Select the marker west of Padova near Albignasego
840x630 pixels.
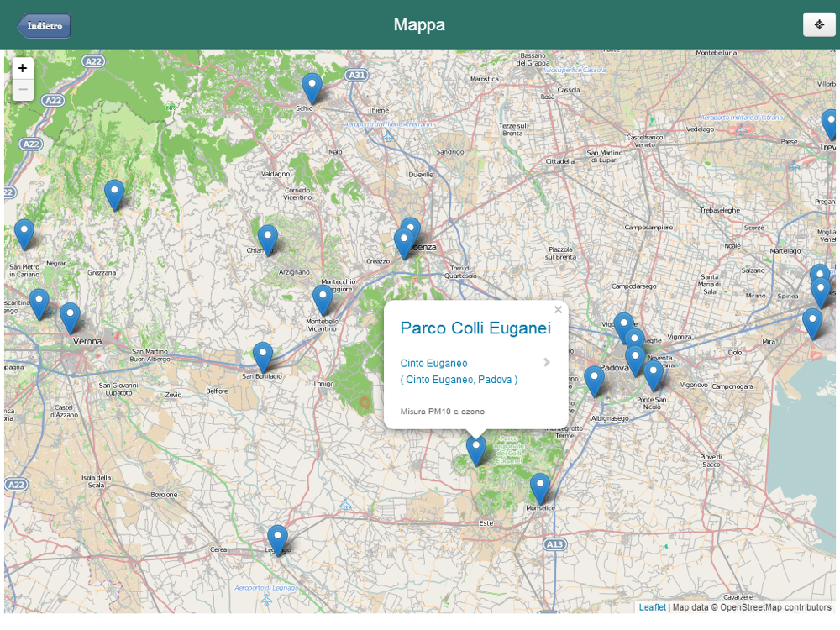tap(594, 381)
